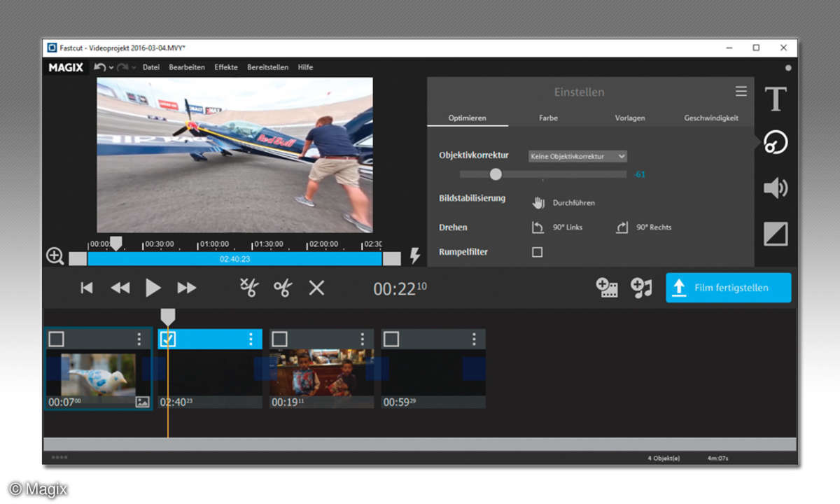Expand the Objektivkorrektur dropdown
840x504 pixels.
point(577,156)
